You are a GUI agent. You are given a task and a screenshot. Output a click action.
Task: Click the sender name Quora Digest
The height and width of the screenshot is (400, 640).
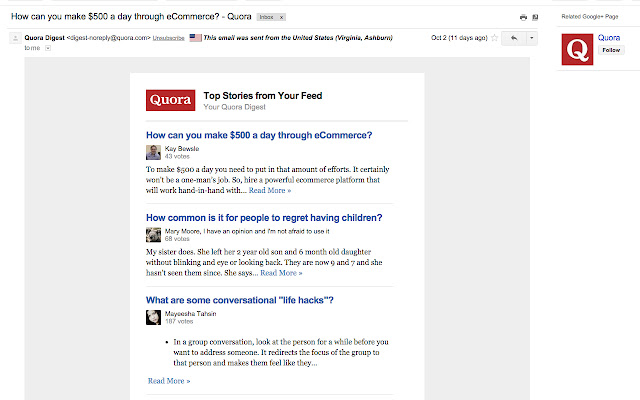44,38
